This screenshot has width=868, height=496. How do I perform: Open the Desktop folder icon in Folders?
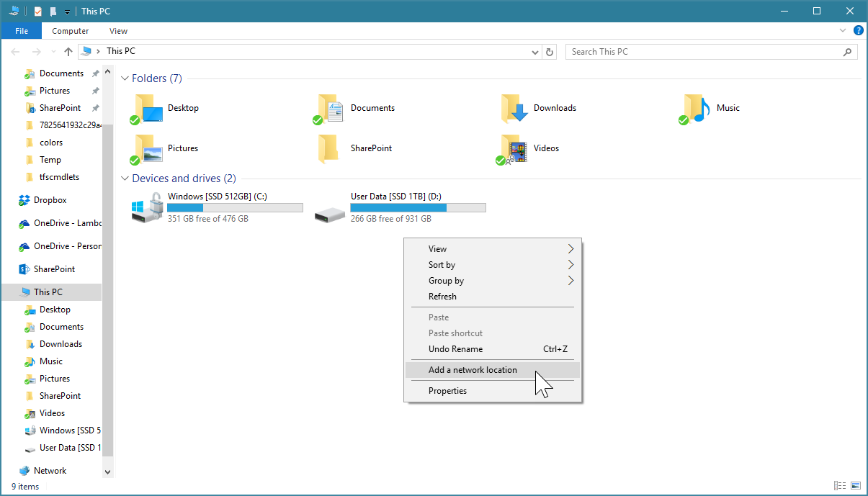point(147,109)
